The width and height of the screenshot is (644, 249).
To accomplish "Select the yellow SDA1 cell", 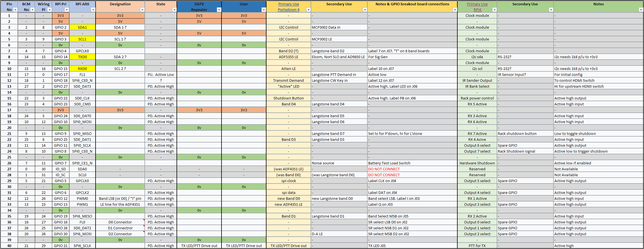I will [x=82, y=27].
